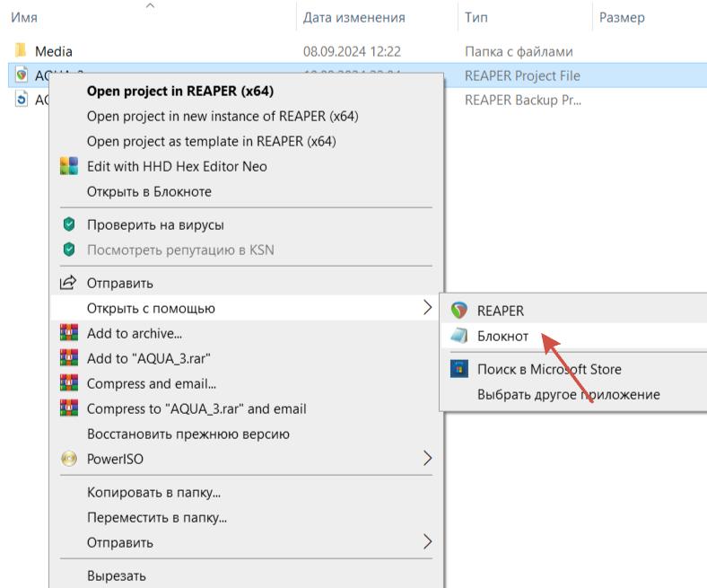Expand the Открыть с помощью submenu arrow
The image size is (707, 588).
pos(426,309)
